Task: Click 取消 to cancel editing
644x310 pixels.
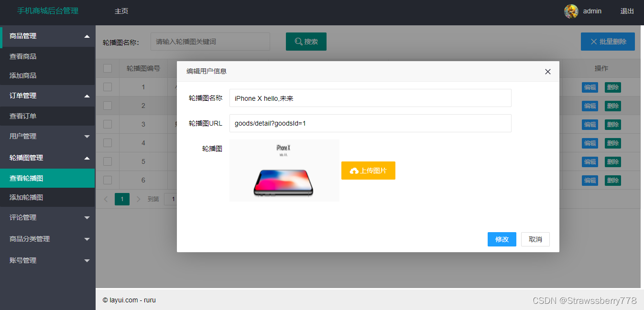Action: tap(535, 239)
